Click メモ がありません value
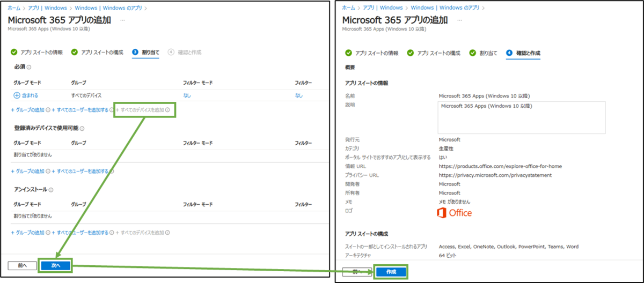This screenshot has height=283, width=644. [x=455, y=202]
